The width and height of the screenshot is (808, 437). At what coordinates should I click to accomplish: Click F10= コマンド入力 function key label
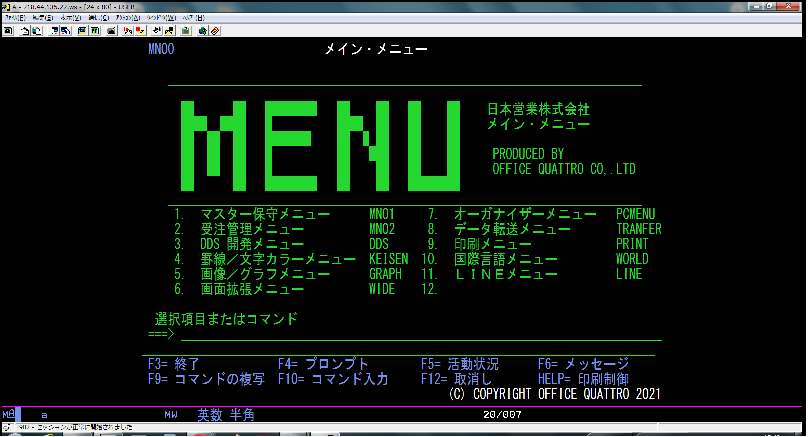tap(335, 379)
